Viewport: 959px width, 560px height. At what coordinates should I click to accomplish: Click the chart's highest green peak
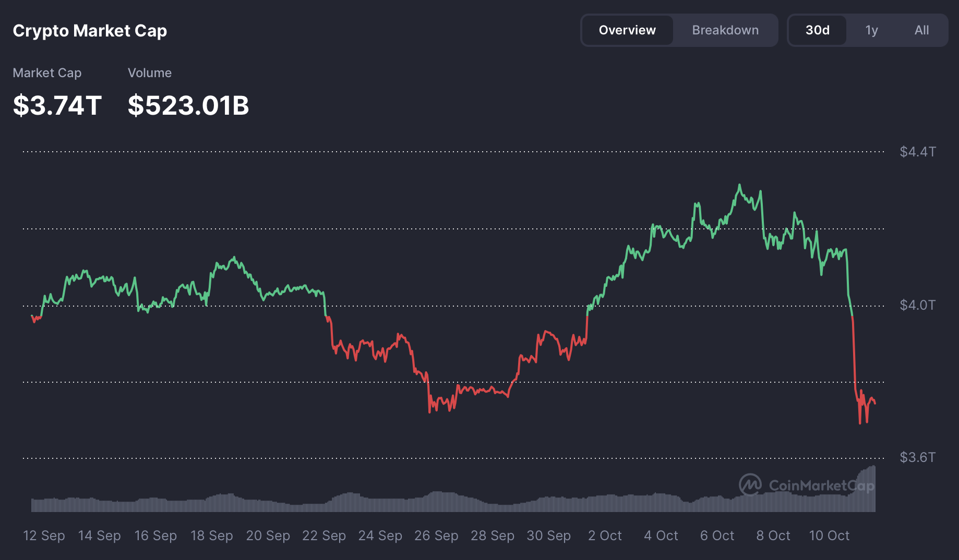point(739,185)
